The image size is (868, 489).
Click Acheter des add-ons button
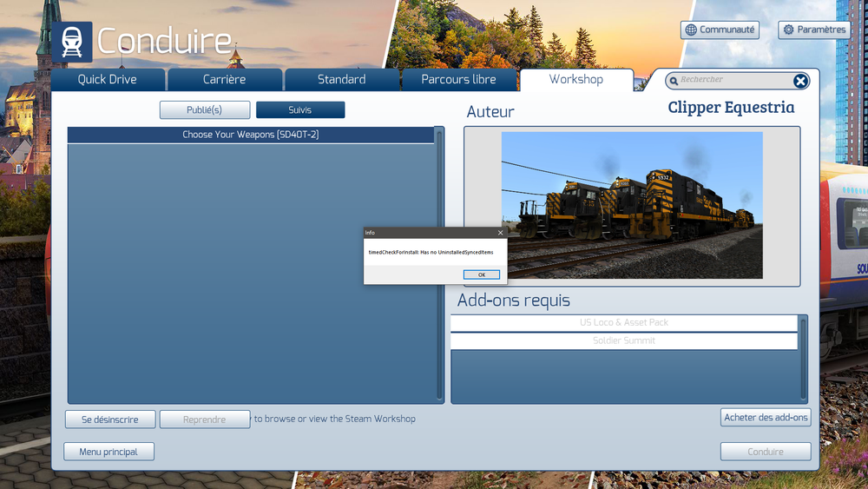(x=766, y=418)
